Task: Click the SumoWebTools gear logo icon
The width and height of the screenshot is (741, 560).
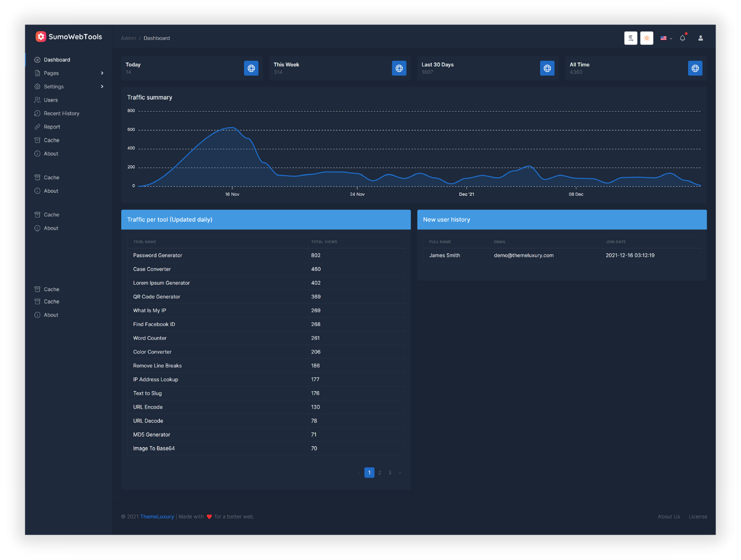Action: (x=41, y=37)
